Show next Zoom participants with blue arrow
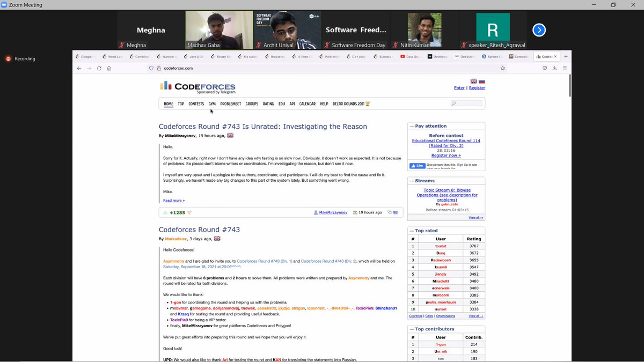The width and height of the screenshot is (644, 362). pyautogui.click(x=539, y=30)
